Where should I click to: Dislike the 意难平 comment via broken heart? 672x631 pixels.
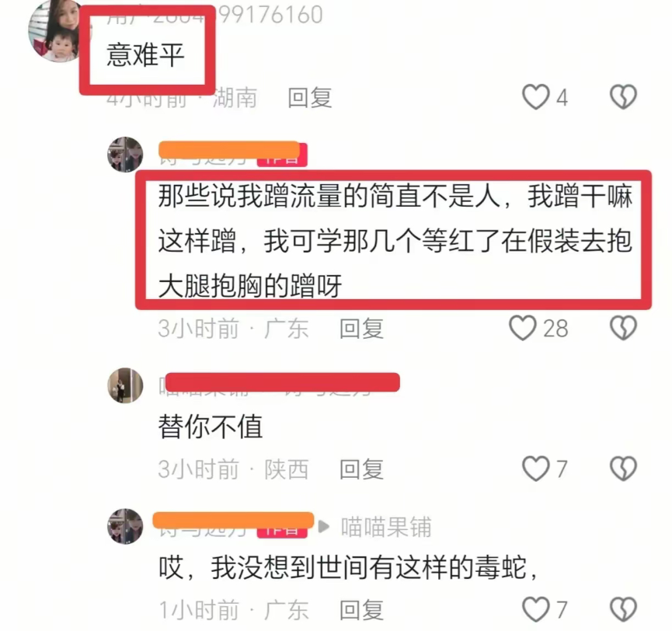pos(623,97)
